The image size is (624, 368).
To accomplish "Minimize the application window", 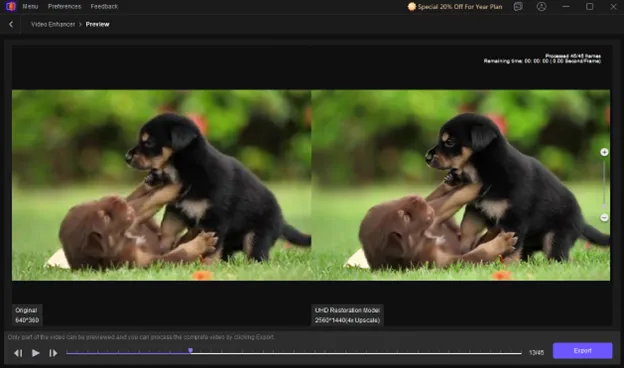I will 566,6.
